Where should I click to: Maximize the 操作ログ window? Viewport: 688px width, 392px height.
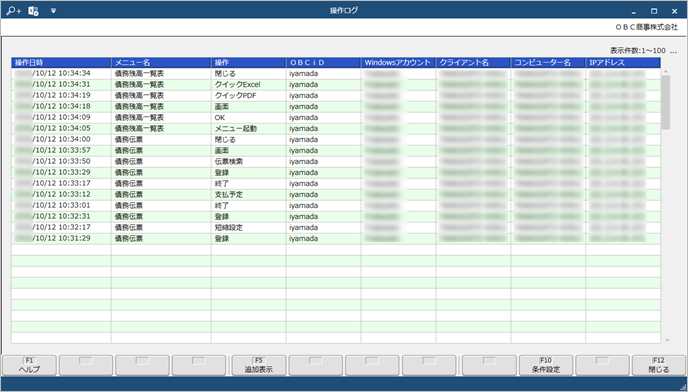coord(654,11)
